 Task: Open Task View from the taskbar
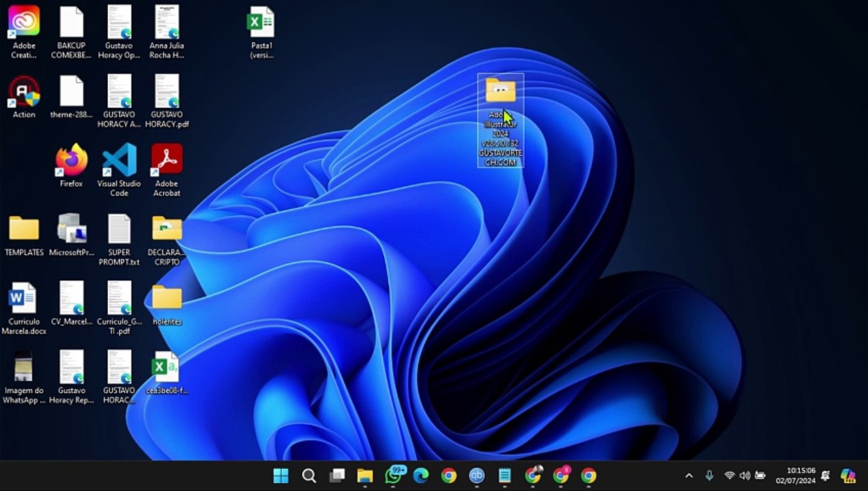click(x=336, y=475)
